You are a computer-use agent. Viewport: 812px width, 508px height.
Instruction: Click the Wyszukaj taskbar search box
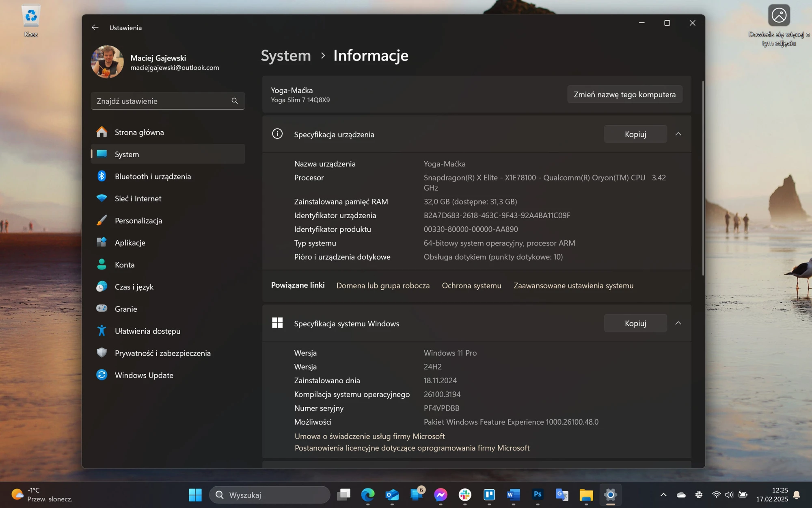click(270, 495)
